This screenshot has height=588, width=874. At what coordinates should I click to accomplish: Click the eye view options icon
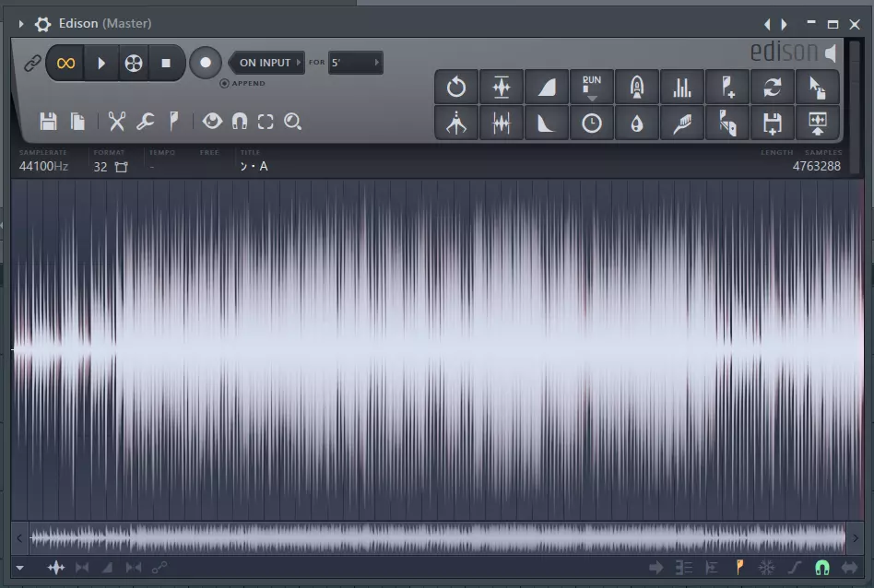[x=212, y=122]
